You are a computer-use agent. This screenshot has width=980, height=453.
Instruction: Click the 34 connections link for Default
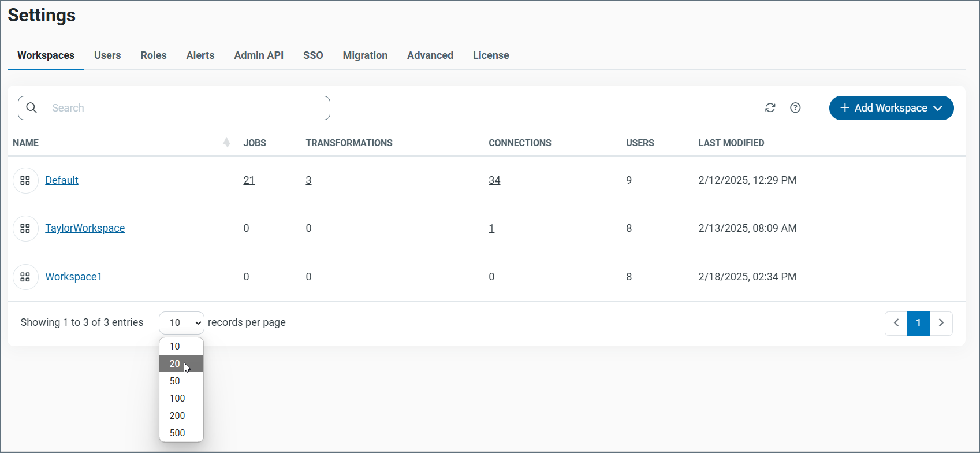click(x=494, y=180)
